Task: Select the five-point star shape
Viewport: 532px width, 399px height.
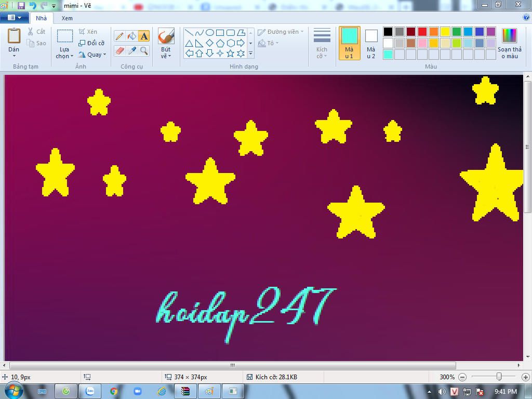Action: pyautogui.click(x=230, y=54)
